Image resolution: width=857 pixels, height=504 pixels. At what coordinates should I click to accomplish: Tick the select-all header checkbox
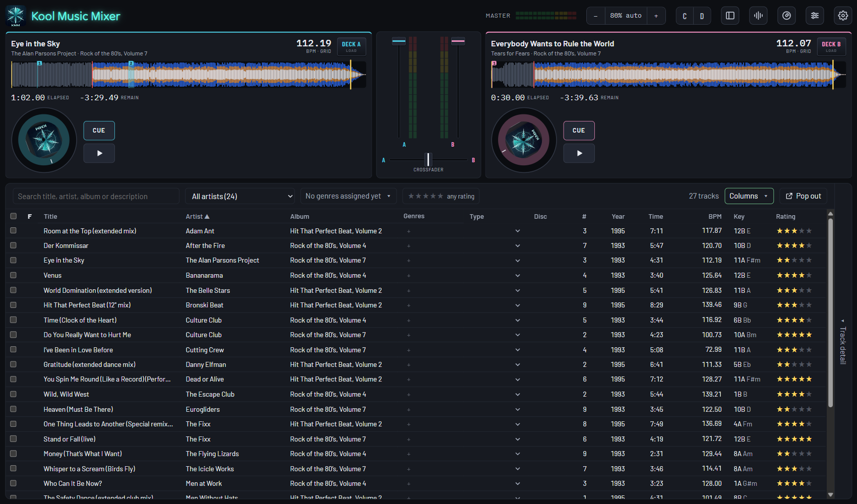click(x=14, y=216)
